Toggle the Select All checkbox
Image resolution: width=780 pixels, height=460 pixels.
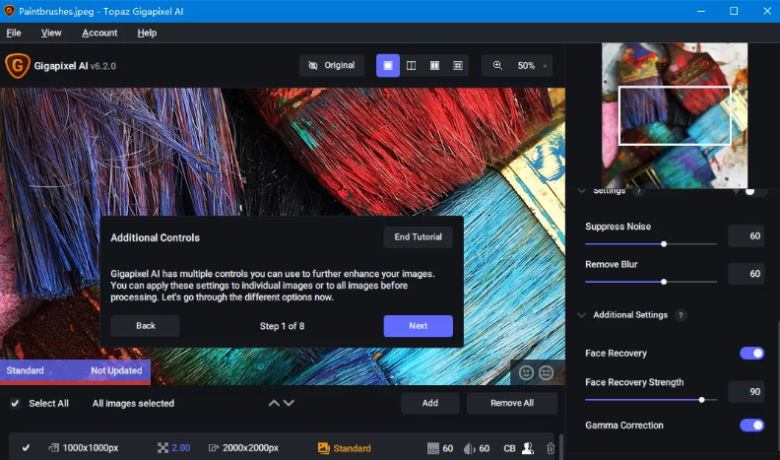pyautogui.click(x=15, y=403)
